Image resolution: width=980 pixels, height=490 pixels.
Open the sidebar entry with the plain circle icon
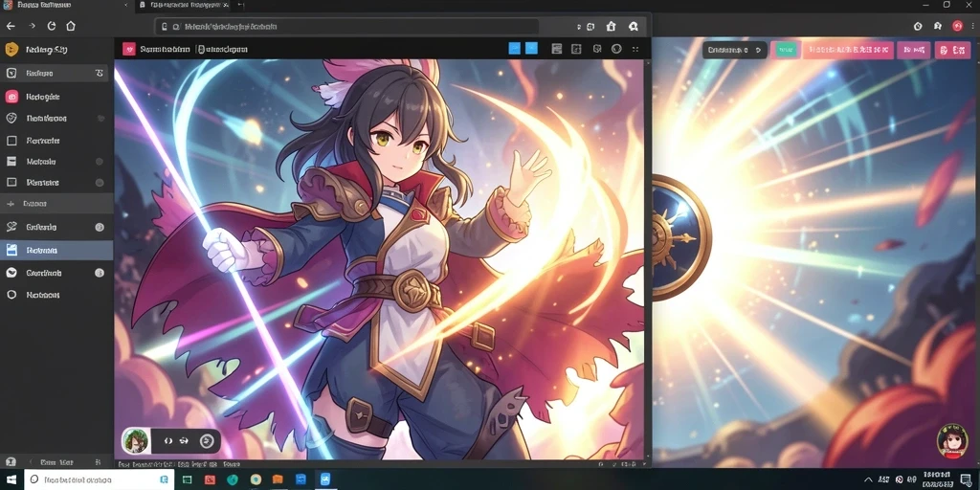tap(55, 295)
